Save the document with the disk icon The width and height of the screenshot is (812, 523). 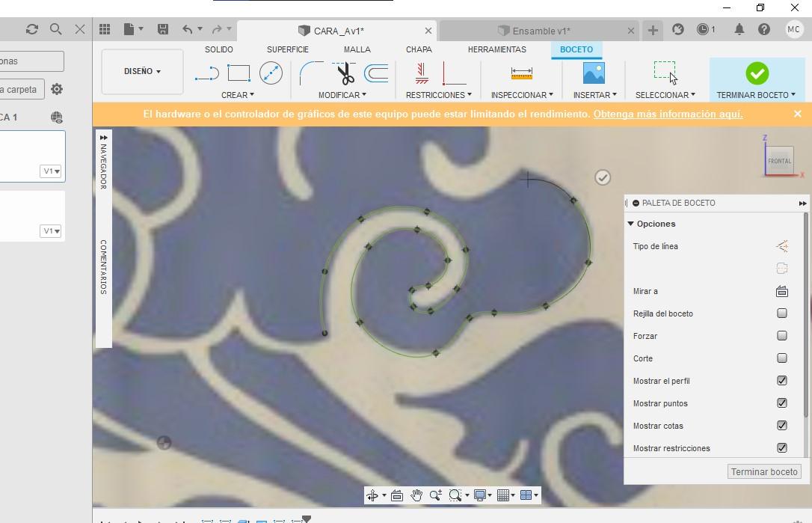tap(162, 29)
